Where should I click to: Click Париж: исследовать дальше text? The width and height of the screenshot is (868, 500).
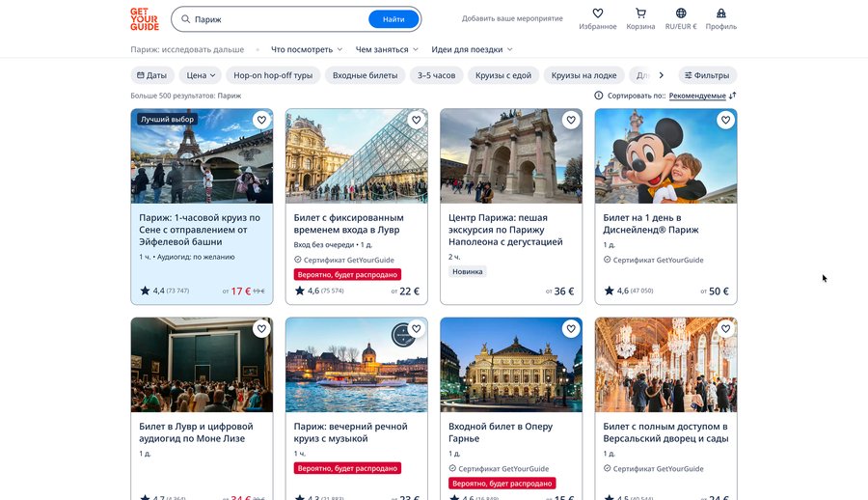point(187,49)
